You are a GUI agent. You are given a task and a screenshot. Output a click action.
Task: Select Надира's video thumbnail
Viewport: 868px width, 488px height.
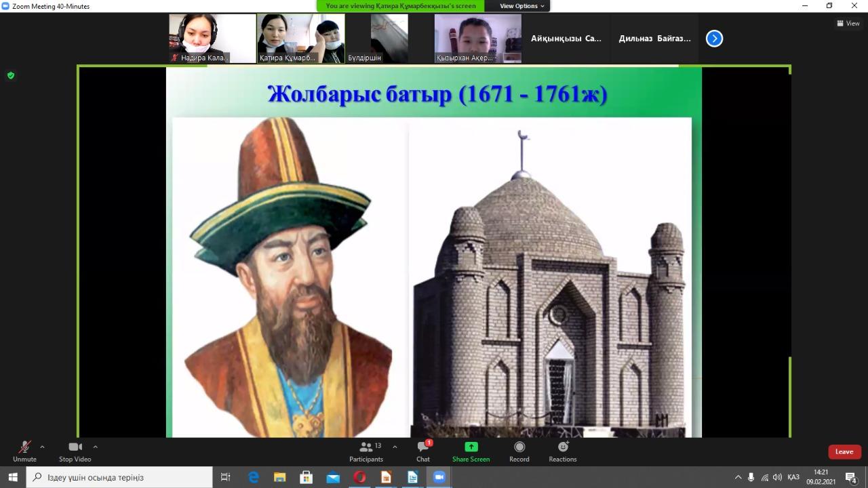pos(212,39)
